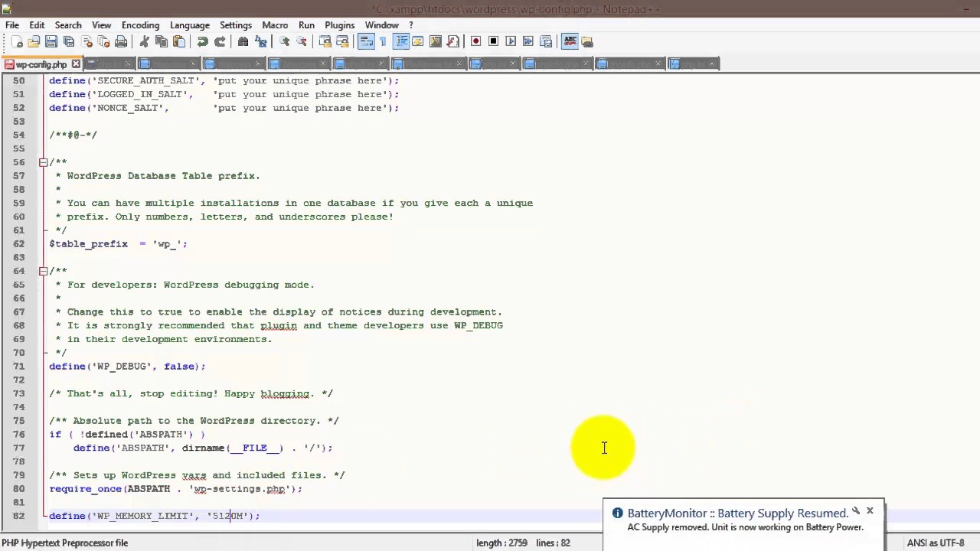The height and width of the screenshot is (551, 980).
Task: Click the Save Recorded Macro icon
Action: 546,41
